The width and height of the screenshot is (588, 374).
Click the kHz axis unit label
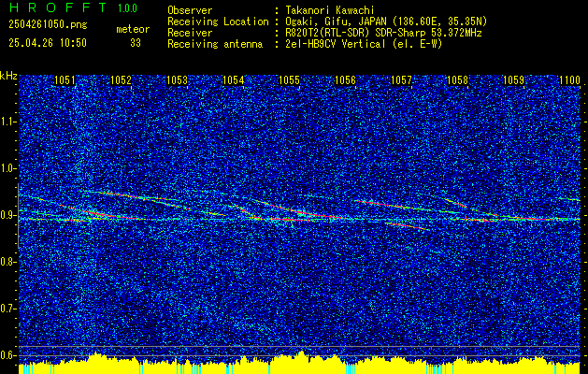pyautogui.click(x=8, y=76)
